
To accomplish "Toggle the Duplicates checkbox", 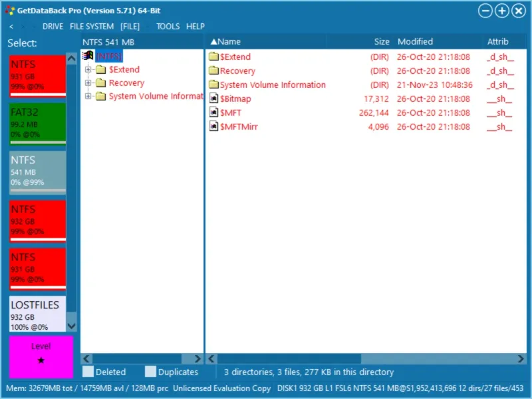I will point(150,372).
